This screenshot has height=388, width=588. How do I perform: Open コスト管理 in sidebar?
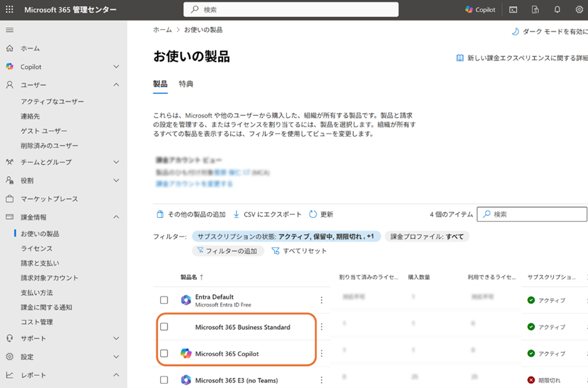pyautogui.click(x=36, y=322)
